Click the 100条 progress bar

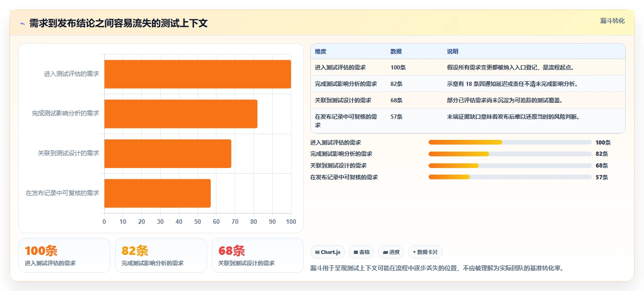[x=510, y=142]
